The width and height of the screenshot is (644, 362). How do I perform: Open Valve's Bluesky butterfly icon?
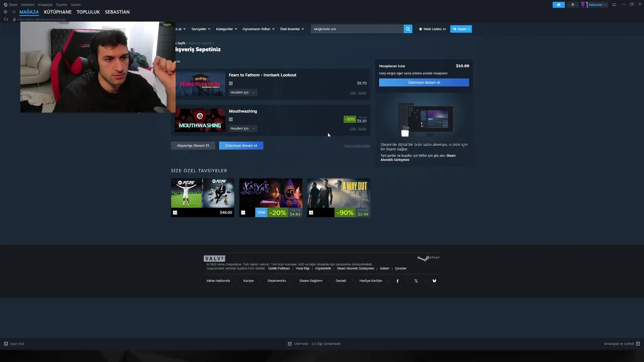434,281
